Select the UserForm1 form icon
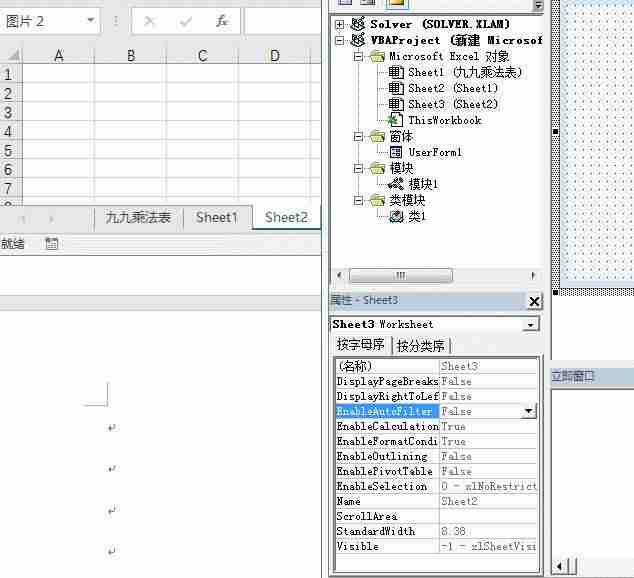 coord(396,152)
